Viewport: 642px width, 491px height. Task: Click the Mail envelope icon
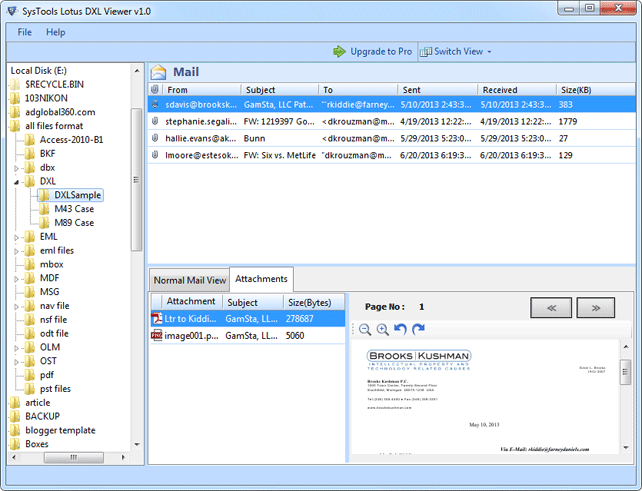158,72
